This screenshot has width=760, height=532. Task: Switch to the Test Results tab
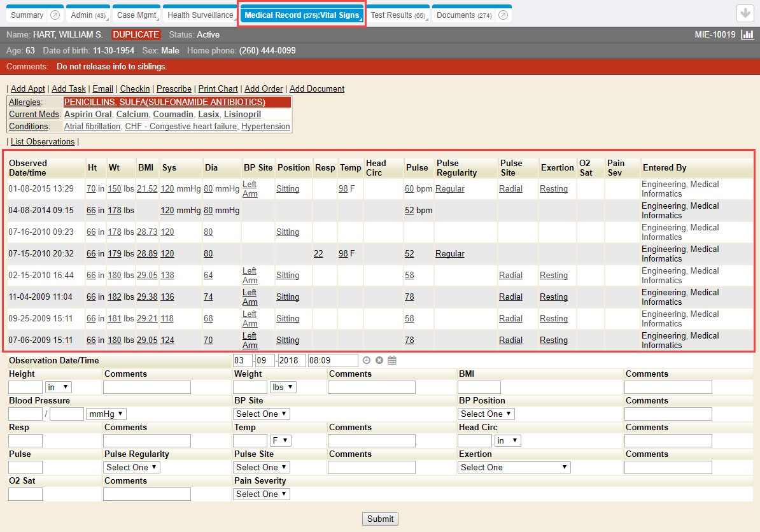pos(398,15)
